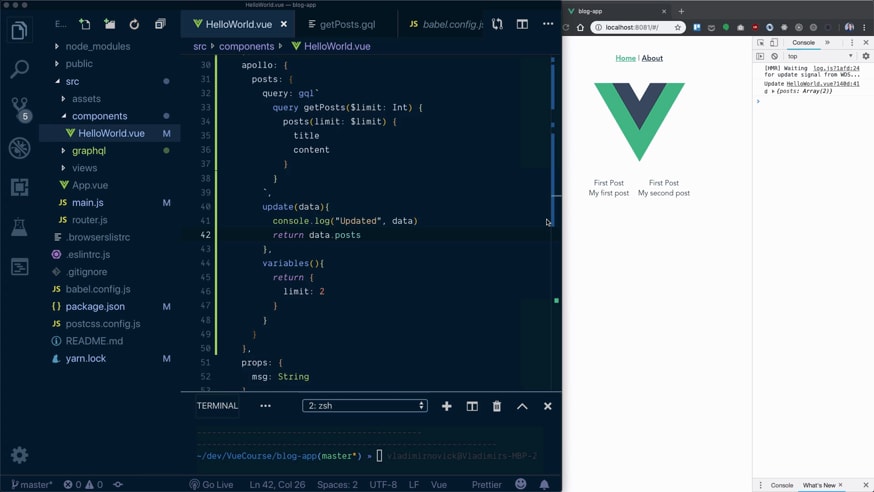Viewport: 874px width, 492px height.
Task: Split the editor to the right
Action: (x=522, y=24)
